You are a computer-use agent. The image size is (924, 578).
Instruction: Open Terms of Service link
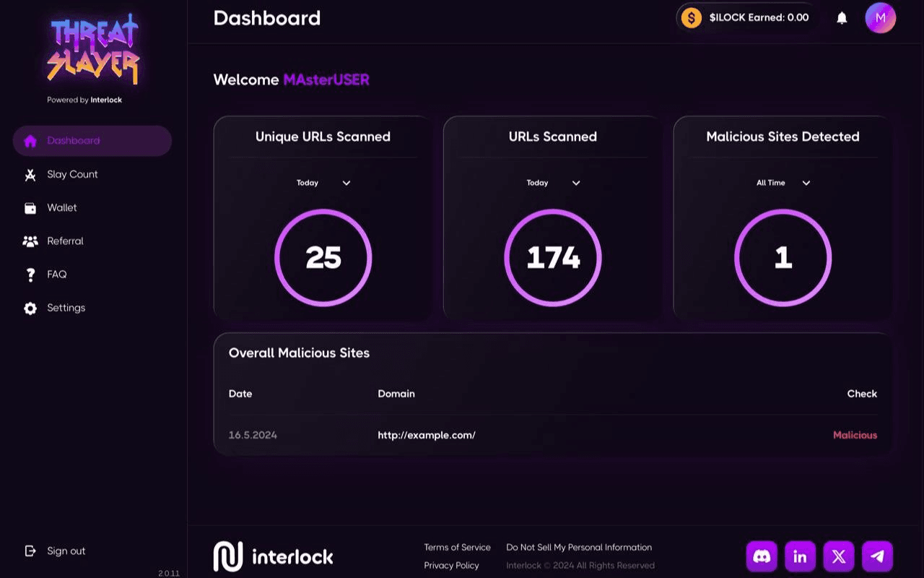[x=457, y=548]
